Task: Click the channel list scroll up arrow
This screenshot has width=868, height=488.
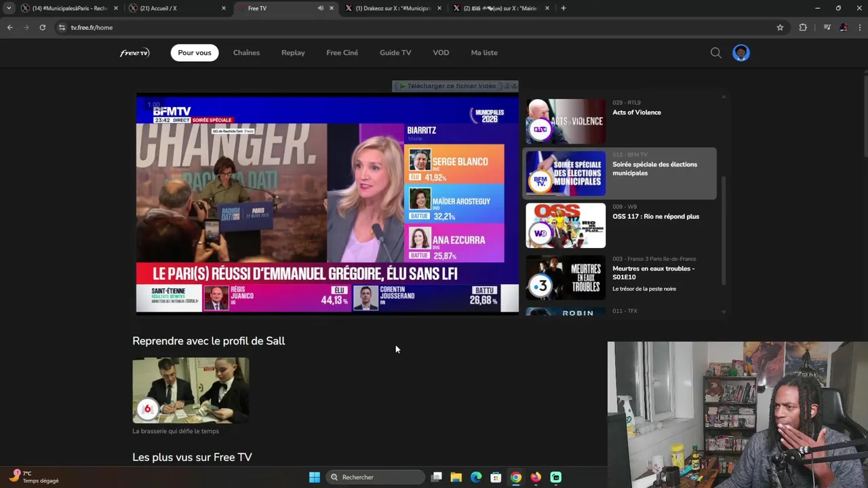Action: 723,97
